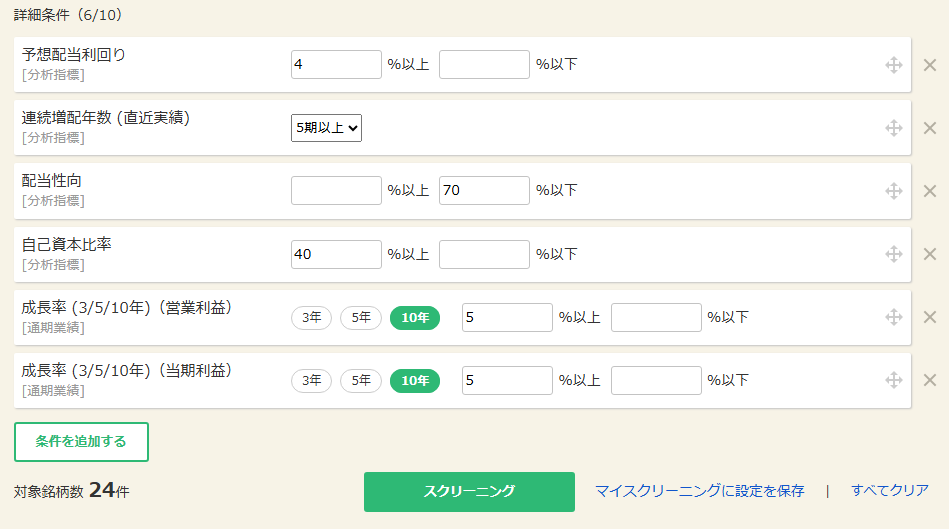Image resolution: width=952 pixels, height=529 pixels.
Task: Delete the 自己資本比率 condition row
Action: pyautogui.click(x=929, y=254)
